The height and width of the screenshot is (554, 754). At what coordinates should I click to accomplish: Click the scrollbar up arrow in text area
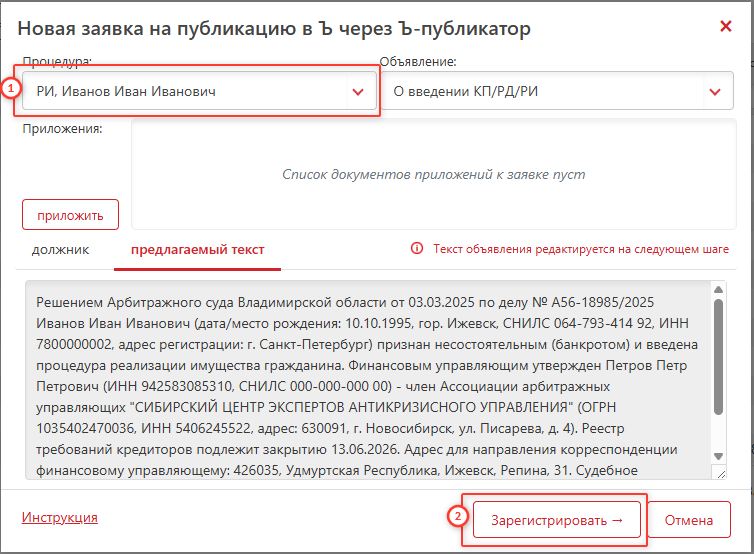tap(717, 290)
